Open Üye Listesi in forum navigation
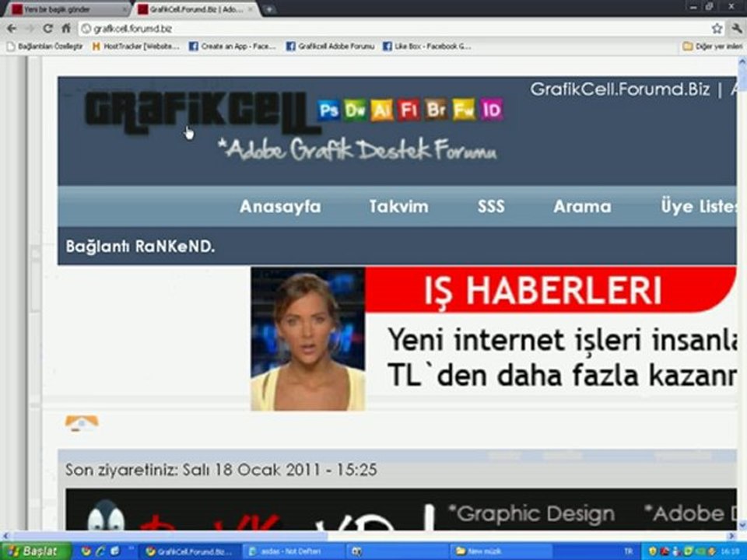Viewport: 747px width, 560px height. coord(699,207)
